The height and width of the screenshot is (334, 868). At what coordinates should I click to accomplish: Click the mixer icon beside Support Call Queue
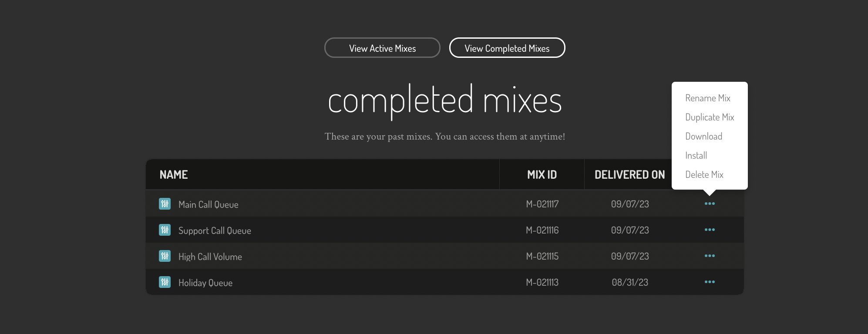(x=165, y=230)
